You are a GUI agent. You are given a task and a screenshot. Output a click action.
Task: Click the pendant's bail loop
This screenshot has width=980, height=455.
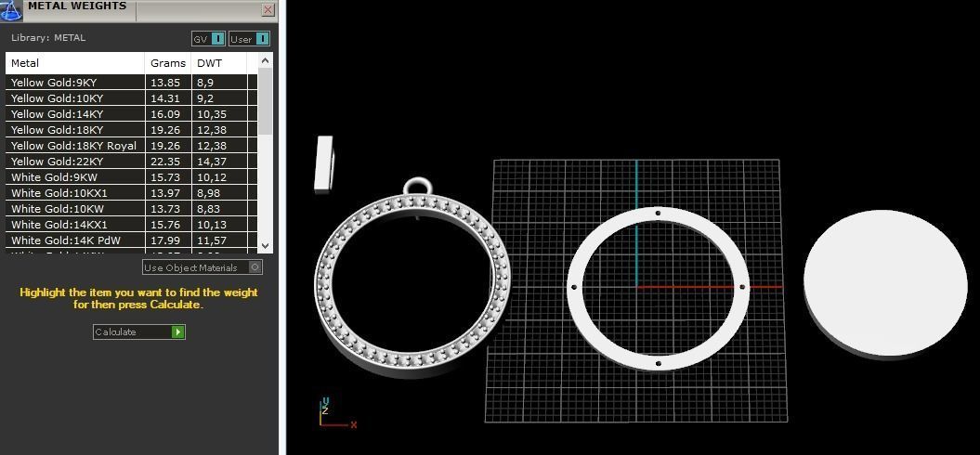[417, 187]
